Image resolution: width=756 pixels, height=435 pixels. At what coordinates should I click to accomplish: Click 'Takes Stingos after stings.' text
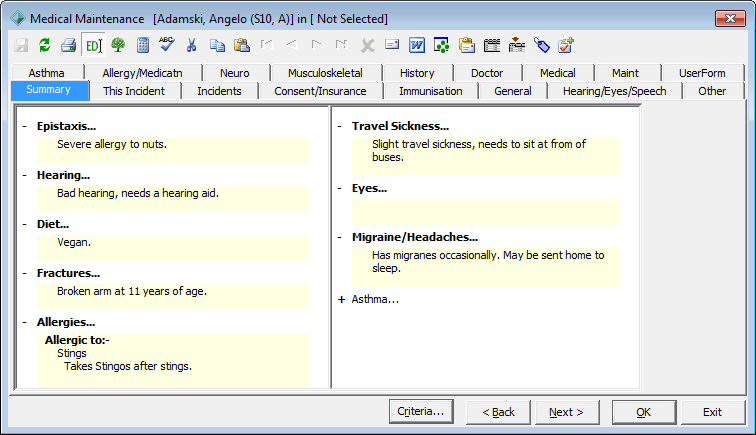[x=128, y=367]
